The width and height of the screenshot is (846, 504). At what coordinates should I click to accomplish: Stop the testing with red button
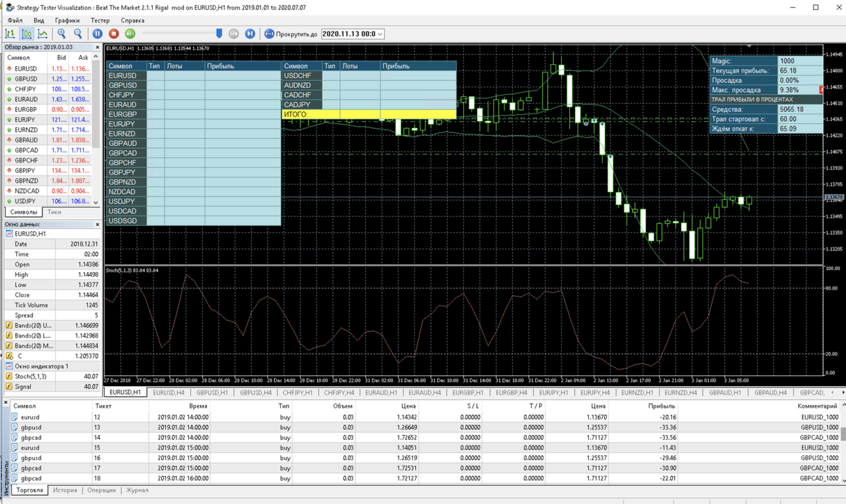[x=114, y=33]
